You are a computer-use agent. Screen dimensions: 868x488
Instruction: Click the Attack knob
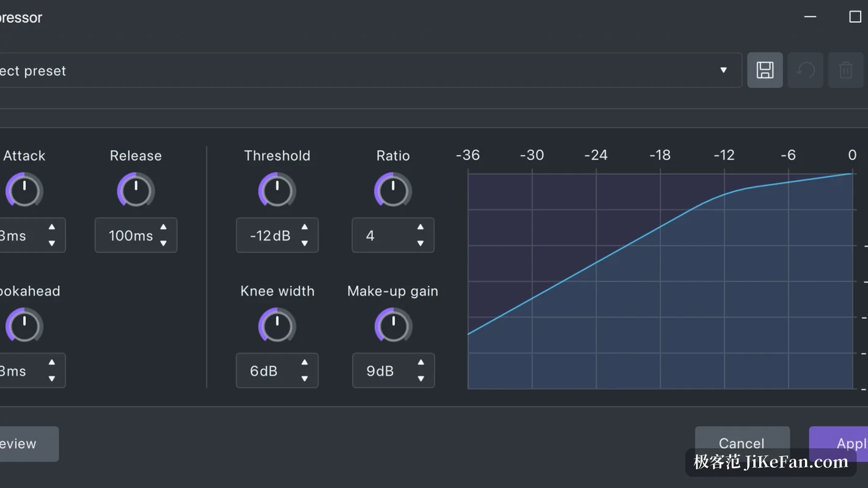tap(24, 191)
